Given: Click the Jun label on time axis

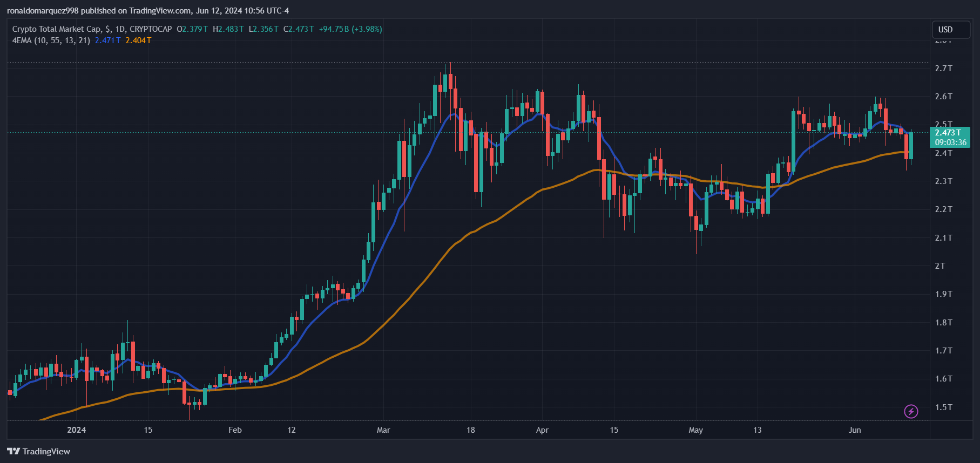Looking at the screenshot, I should click(x=855, y=430).
